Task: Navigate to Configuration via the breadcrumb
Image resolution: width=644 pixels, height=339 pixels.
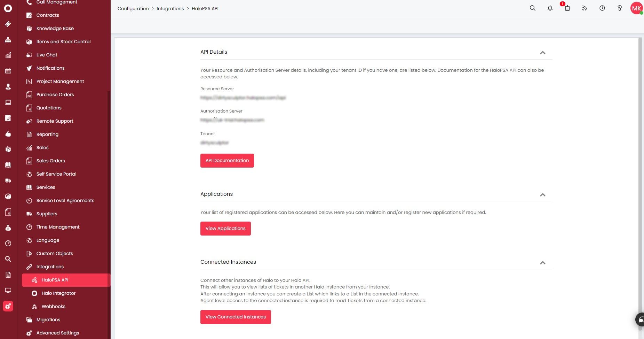Action: (133, 8)
